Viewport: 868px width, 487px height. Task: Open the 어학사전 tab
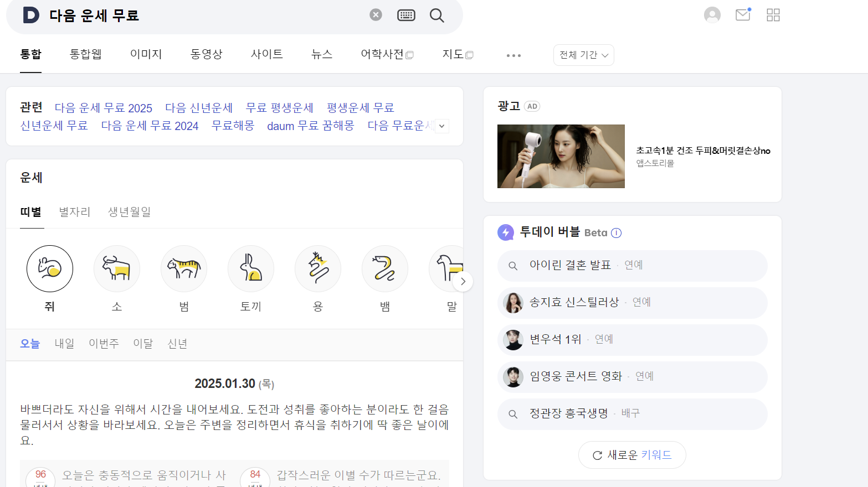tap(387, 54)
